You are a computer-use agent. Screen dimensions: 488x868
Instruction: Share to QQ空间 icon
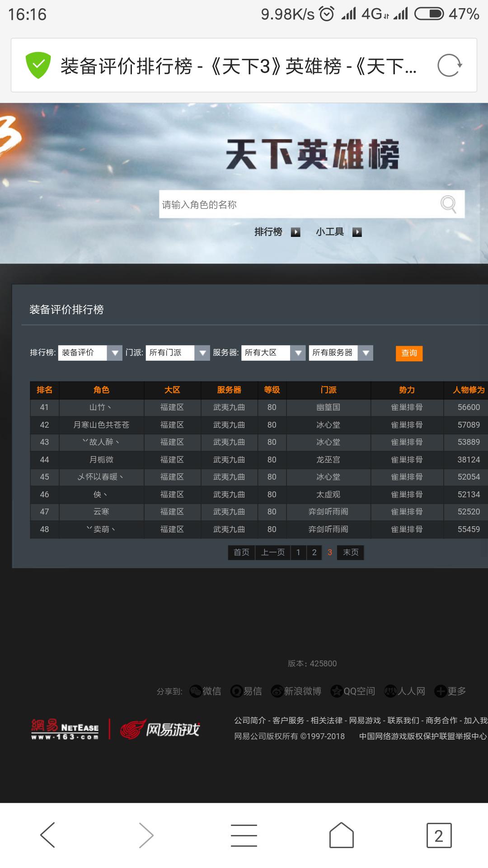click(x=337, y=691)
